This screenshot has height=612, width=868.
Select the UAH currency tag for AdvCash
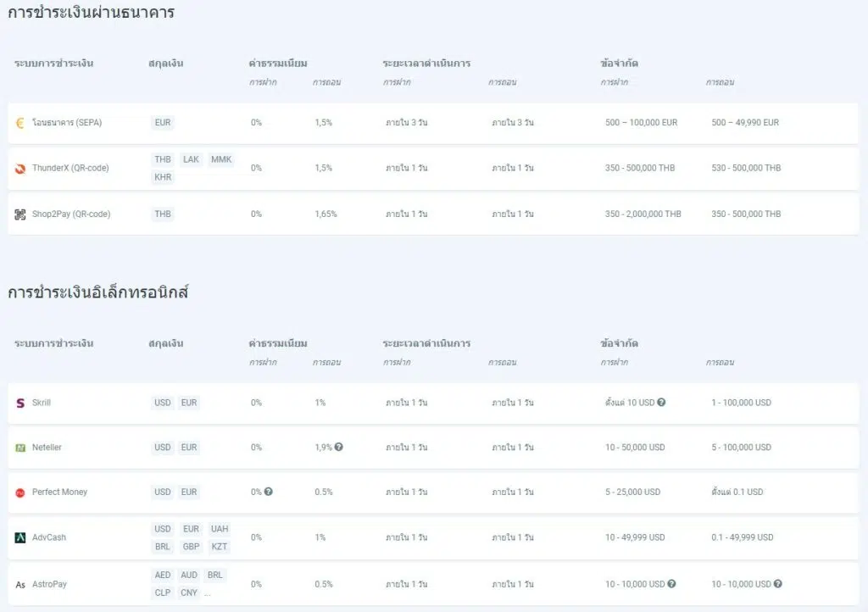click(x=220, y=529)
